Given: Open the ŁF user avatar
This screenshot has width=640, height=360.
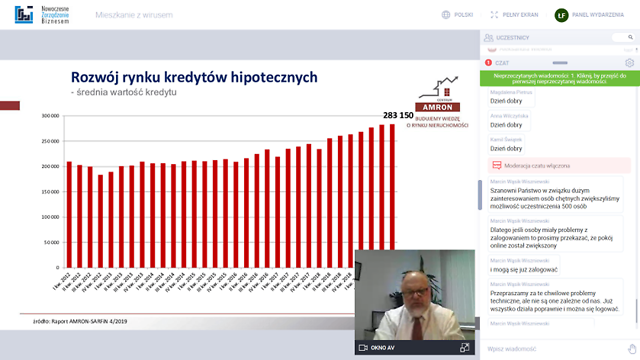Looking at the screenshot, I should click(561, 15).
